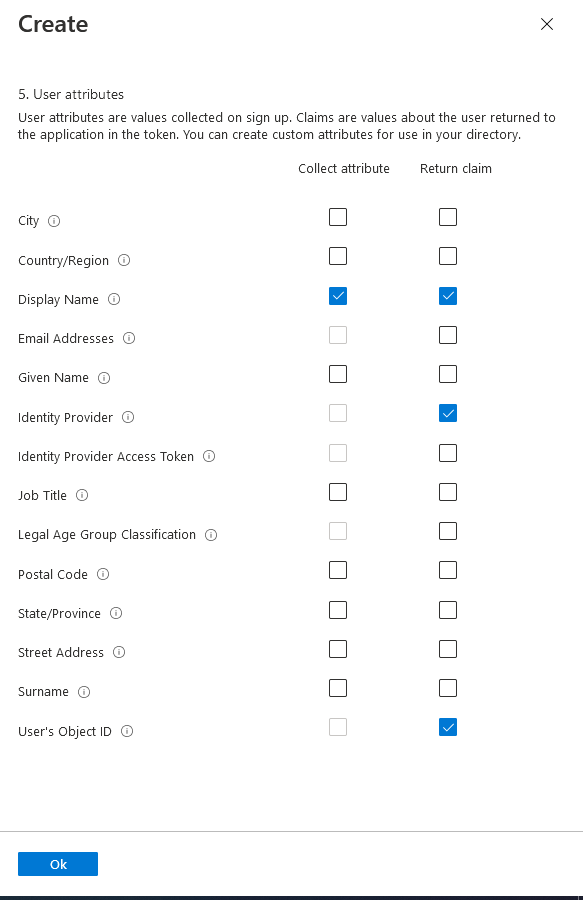
Task: Click the Display Name info icon
Action: 114,299
